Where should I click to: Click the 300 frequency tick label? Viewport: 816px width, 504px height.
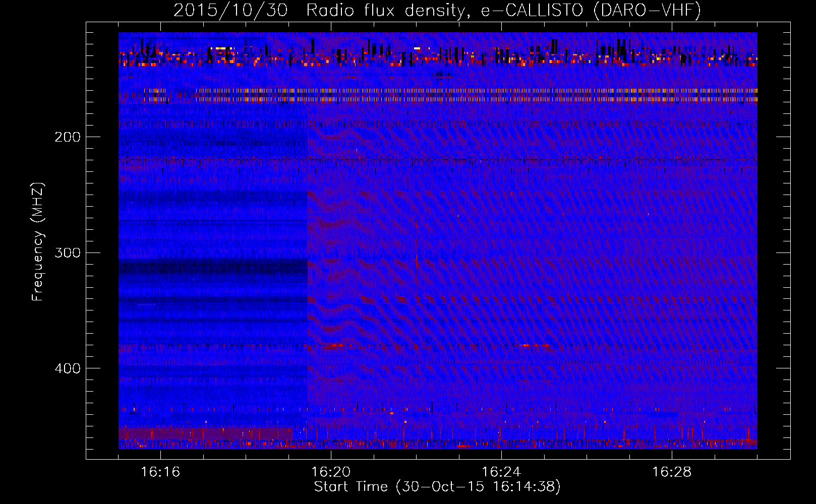pos(68,253)
